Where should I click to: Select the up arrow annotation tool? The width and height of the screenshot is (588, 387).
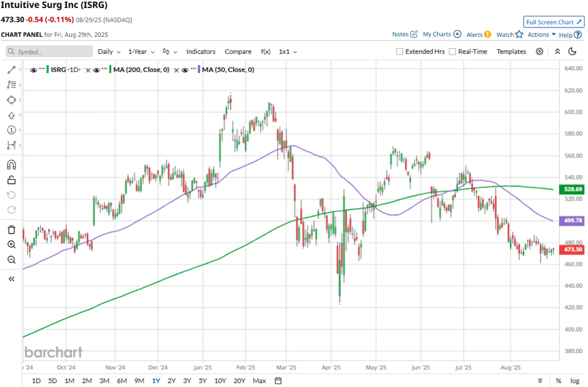click(x=11, y=116)
